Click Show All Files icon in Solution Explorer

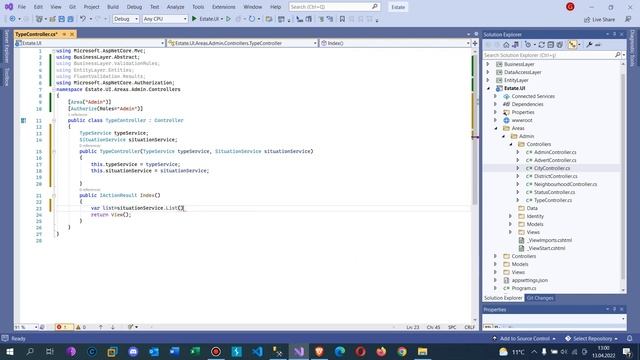click(560, 45)
